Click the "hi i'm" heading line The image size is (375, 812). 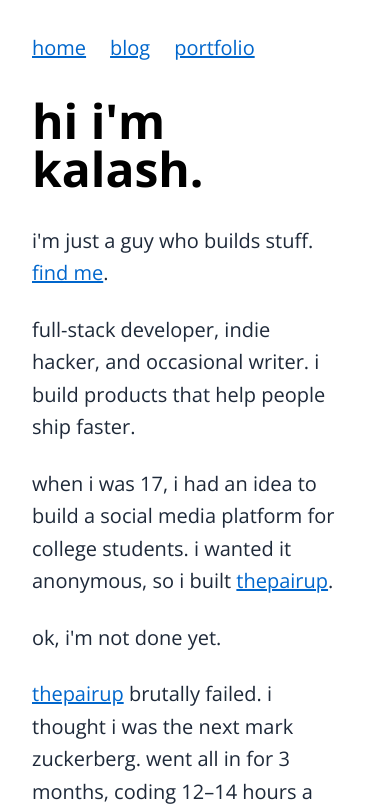98,122
